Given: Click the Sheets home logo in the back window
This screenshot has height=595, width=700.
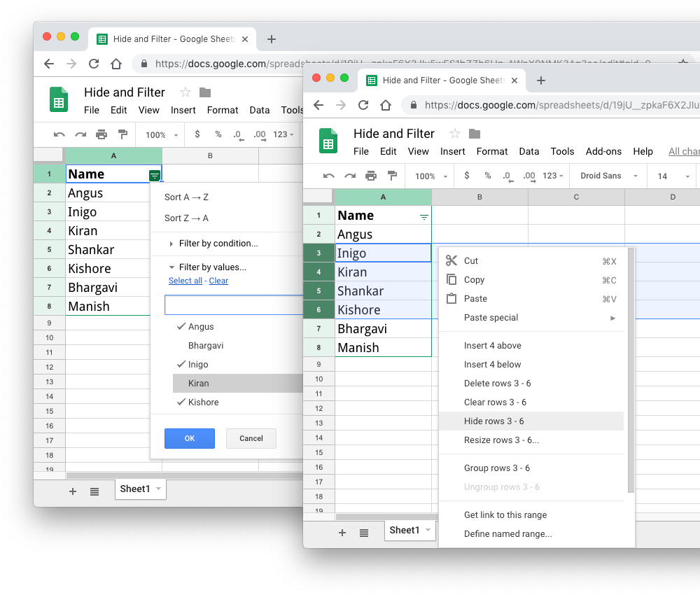Looking at the screenshot, I should click(x=59, y=99).
